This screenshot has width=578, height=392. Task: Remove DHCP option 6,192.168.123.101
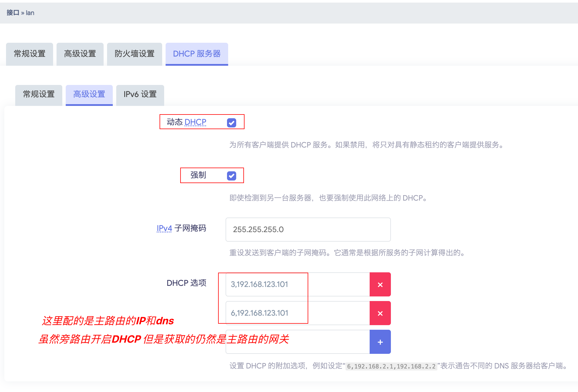[x=380, y=313]
